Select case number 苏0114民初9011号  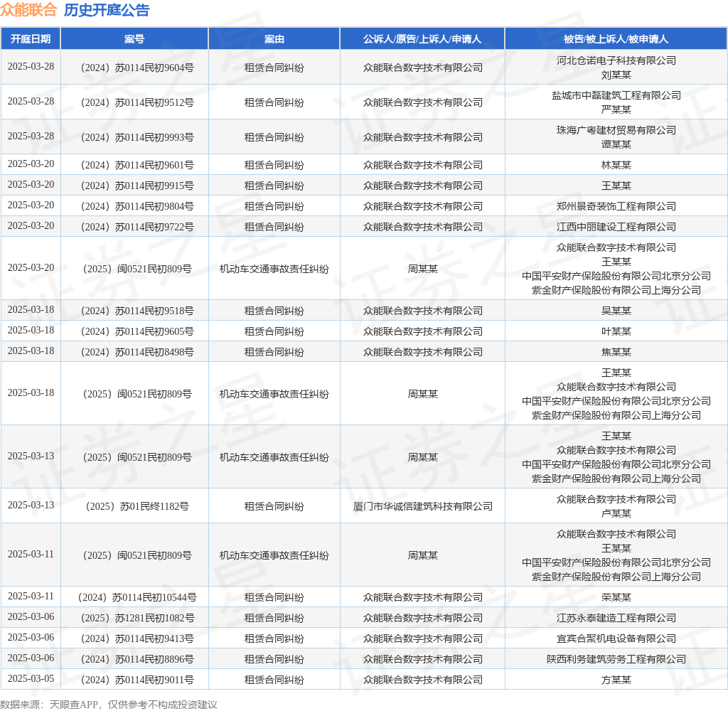click(137, 680)
